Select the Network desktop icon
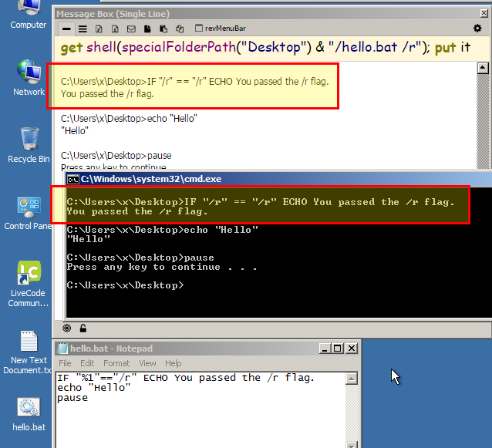The width and height of the screenshot is (492, 448). tap(29, 78)
